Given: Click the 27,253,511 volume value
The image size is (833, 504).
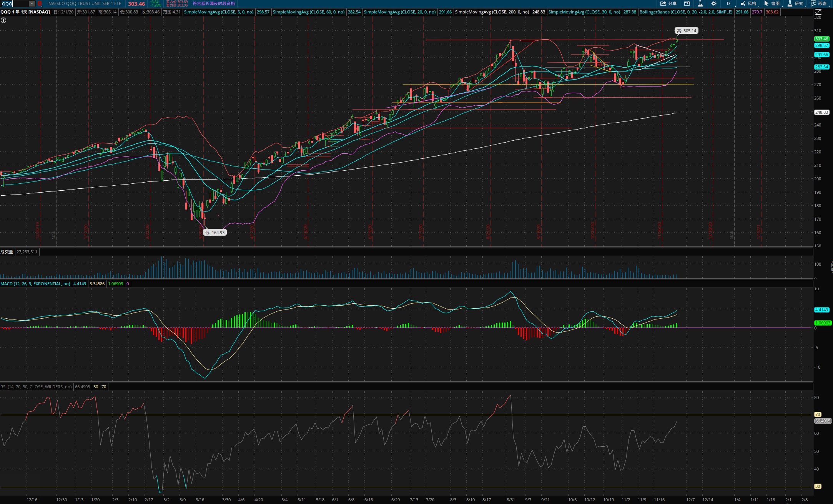Looking at the screenshot, I should (x=27, y=252).
